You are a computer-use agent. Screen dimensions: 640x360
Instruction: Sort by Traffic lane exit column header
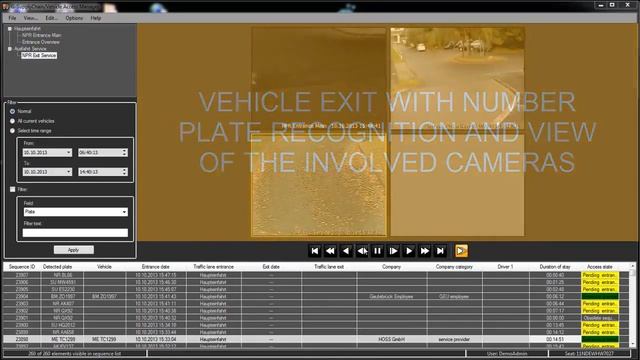pos(329,267)
